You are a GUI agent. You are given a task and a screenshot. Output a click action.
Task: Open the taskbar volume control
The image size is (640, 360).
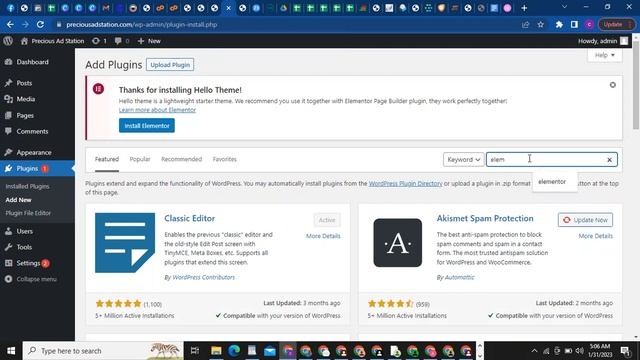(580, 351)
